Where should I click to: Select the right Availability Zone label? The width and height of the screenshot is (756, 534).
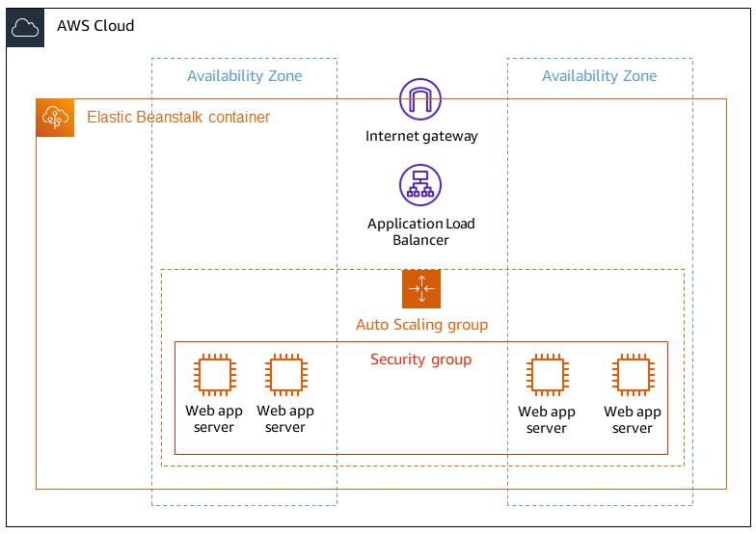[x=600, y=76]
